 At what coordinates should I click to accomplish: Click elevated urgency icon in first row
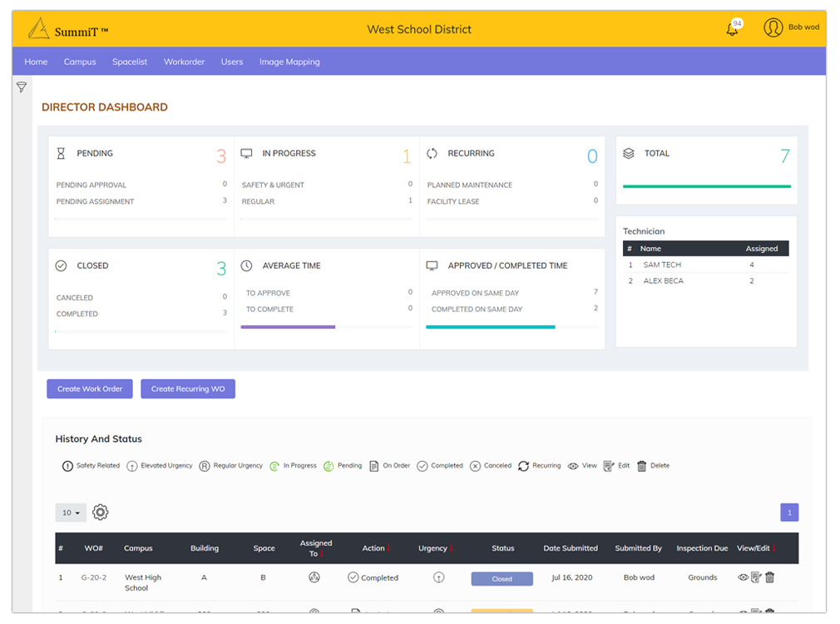click(x=438, y=577)
